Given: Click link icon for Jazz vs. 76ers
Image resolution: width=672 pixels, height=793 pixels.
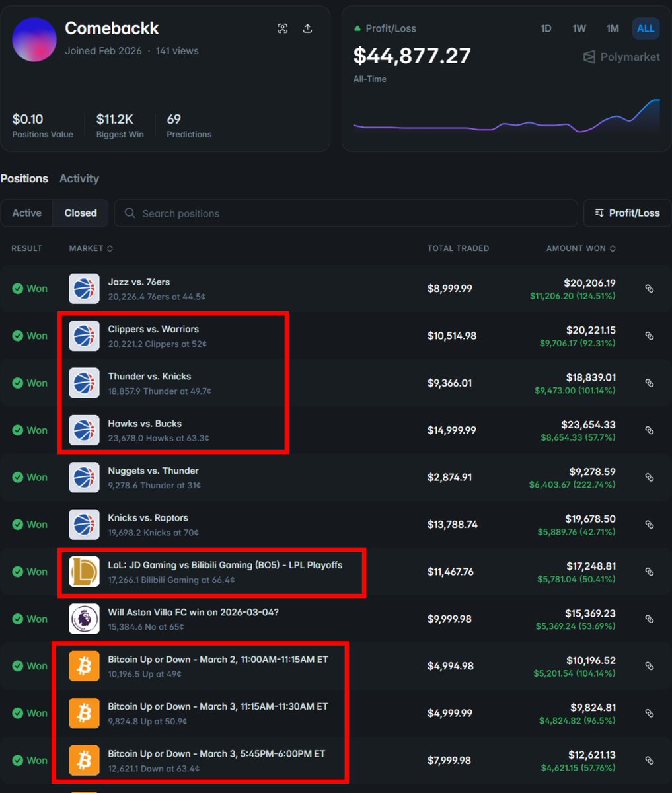Looking at the screenshot, I should click(650, 289).
